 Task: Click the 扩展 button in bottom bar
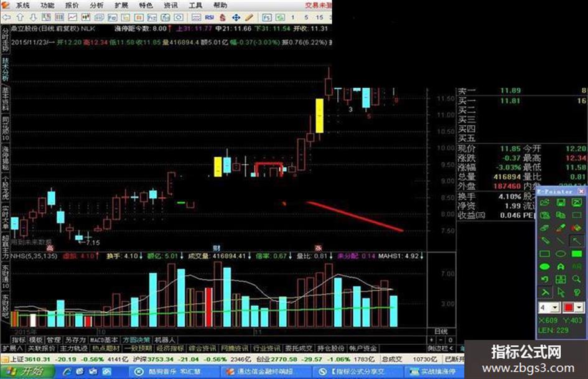[x=12, y=349]
